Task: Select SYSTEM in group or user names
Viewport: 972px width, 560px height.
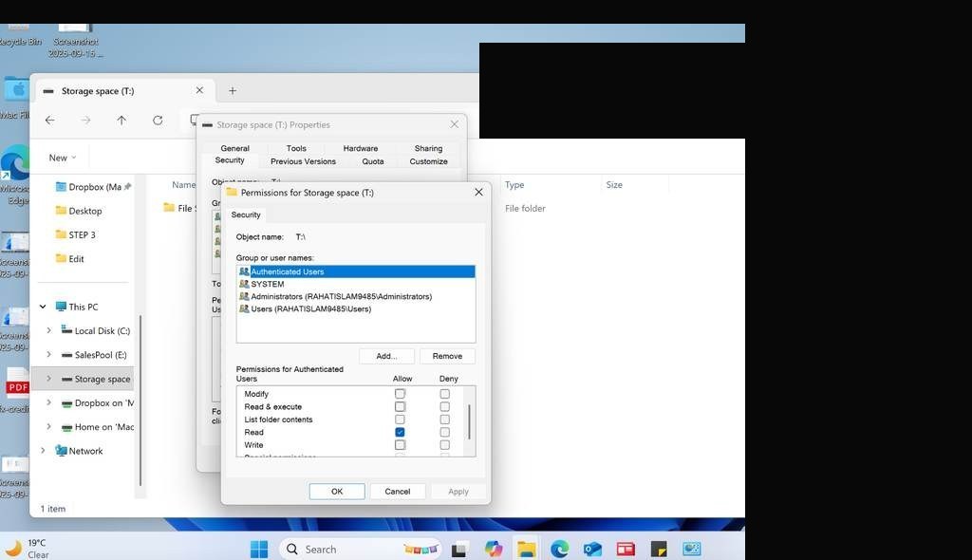Action: click(x=355, y=284)
